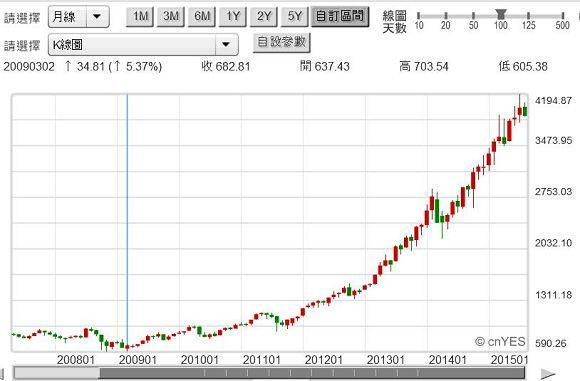Click the 201001 x-axis label
The width and height of the screenshot is (580, 381).
pos(200,360)
